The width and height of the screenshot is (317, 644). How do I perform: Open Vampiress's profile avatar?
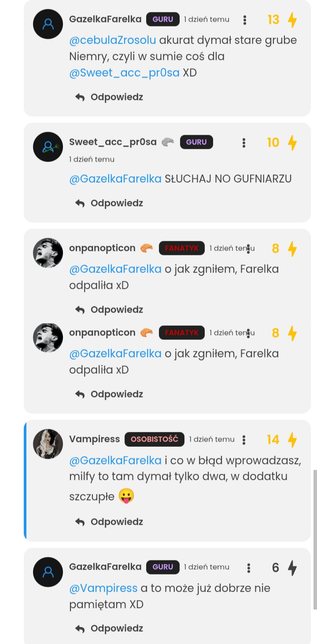tap(48, 444)
